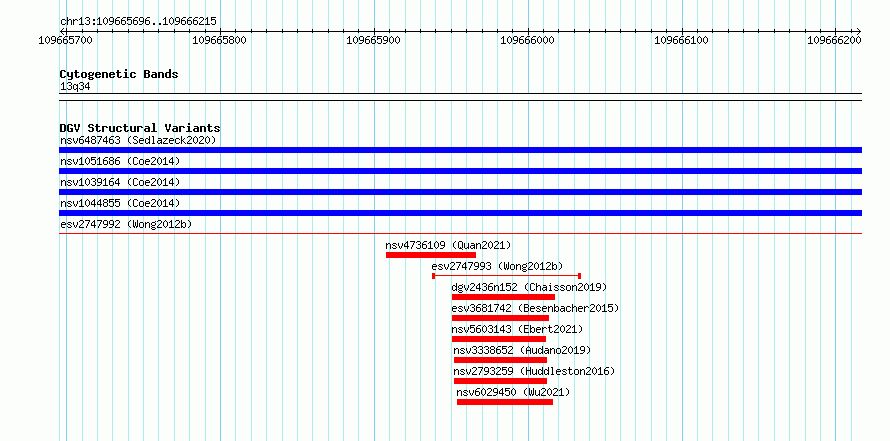
Task: Select the nsv4736109 (Quan2021) label
Action: (448, 245)
